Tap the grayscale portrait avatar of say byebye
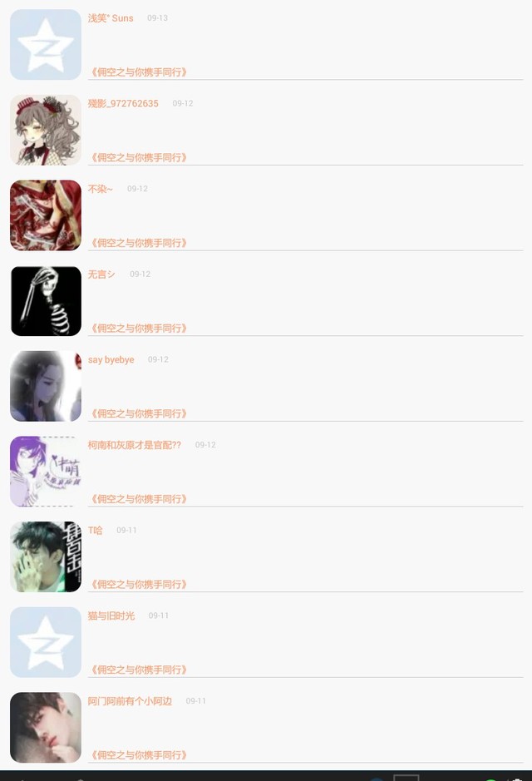The image size is (532, 781). (x=45, y=386)
